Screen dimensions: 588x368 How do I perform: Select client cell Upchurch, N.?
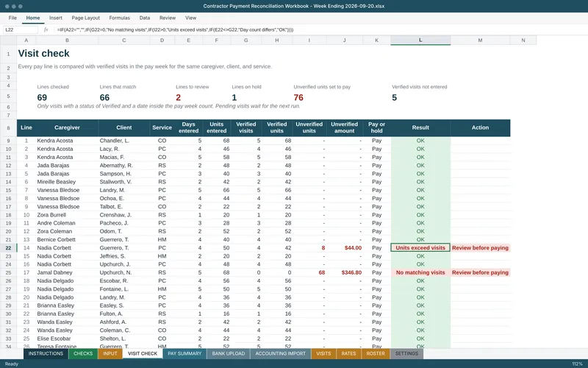click(124, 272)
